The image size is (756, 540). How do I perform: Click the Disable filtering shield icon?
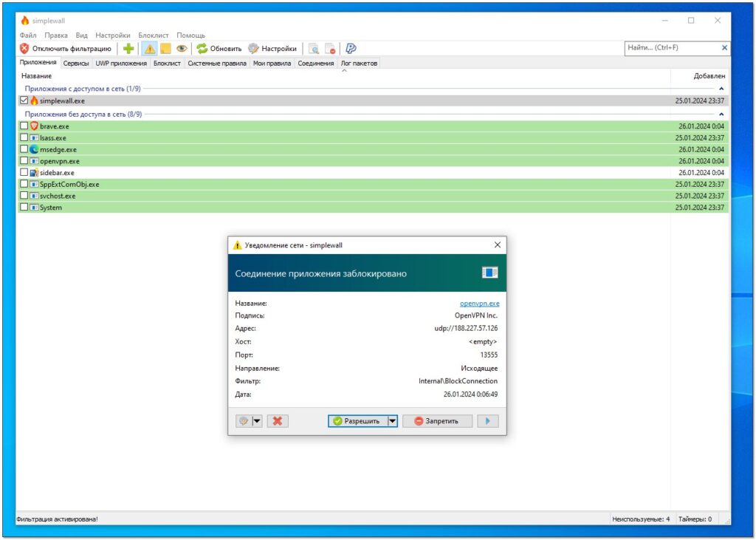(x=24, y=48)
